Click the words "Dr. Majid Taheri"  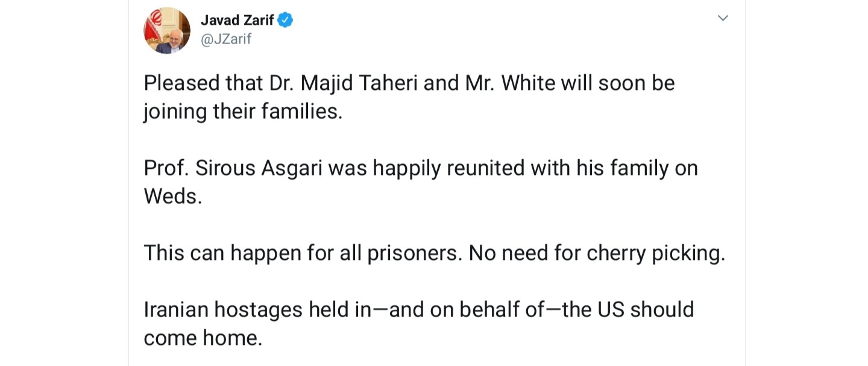pos(344,83)
